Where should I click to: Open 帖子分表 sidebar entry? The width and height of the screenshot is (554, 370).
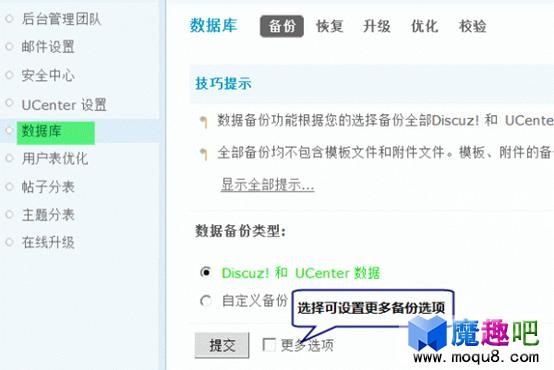[x=48, y=187]
